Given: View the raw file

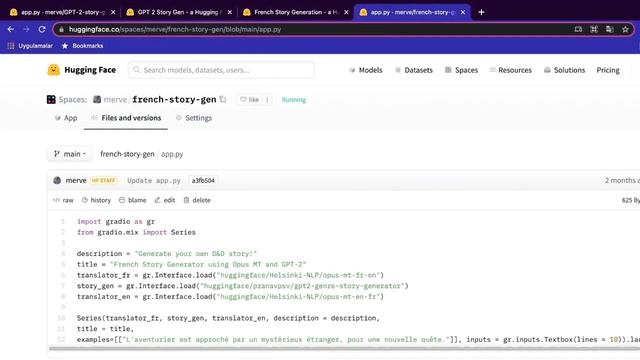Looking at the screenshot, I should click(64, 200).
